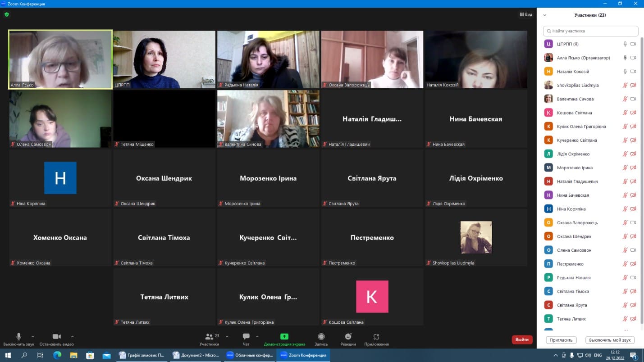This screenshot has height=362, width=644.
Task: Switch to Облачные конференции taskbar window
Action: point(249,355)
